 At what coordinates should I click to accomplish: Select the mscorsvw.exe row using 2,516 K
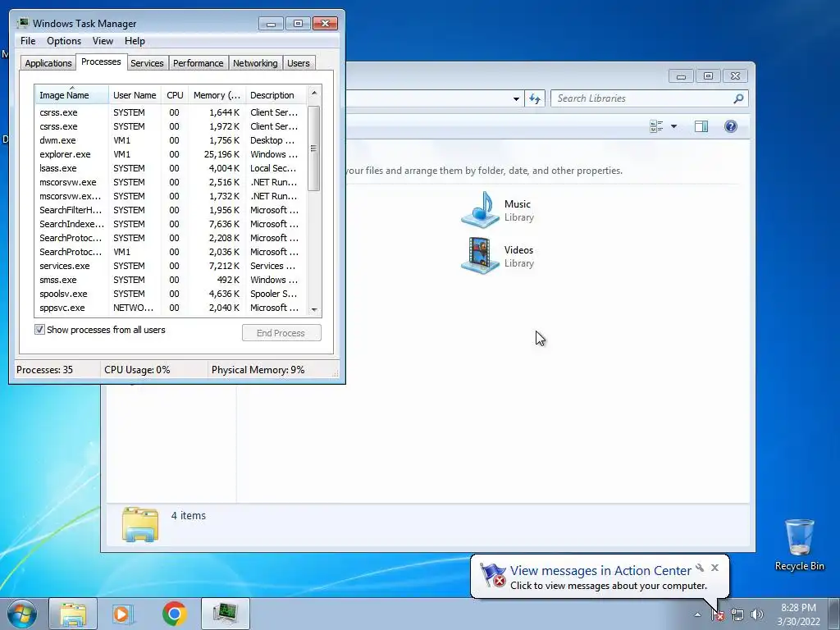tap(171, 182)
